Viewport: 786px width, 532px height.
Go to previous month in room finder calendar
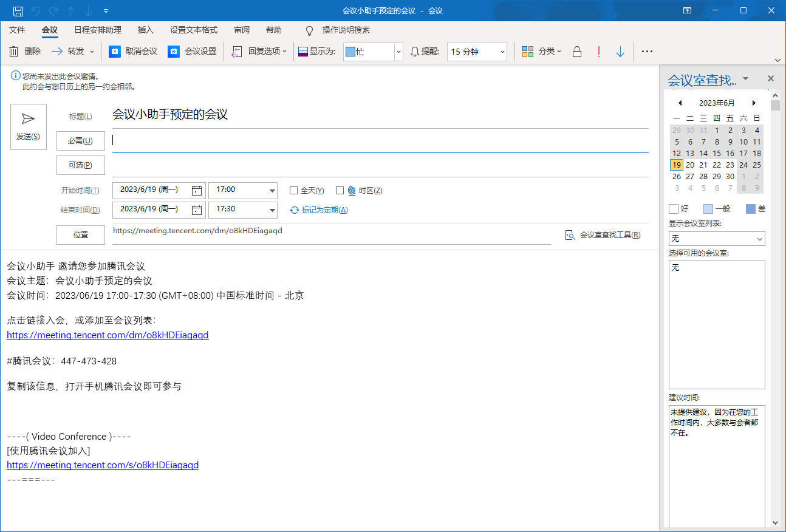(680, 103)
